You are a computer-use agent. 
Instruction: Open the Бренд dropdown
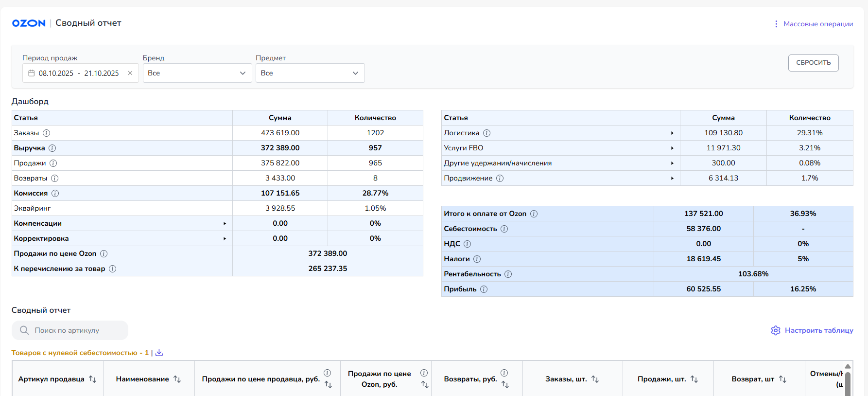197,73
